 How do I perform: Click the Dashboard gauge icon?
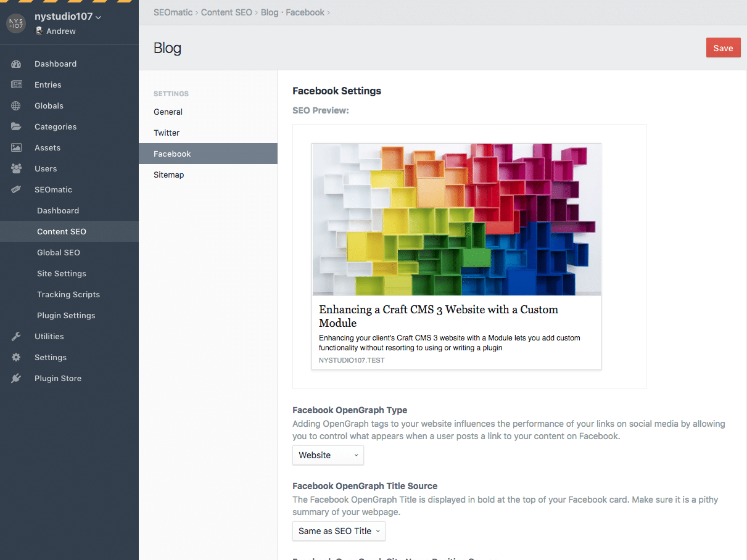coord(16,64)
